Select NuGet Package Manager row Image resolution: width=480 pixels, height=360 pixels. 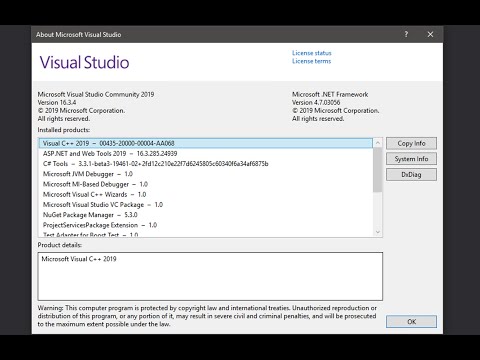pos(206,215)
